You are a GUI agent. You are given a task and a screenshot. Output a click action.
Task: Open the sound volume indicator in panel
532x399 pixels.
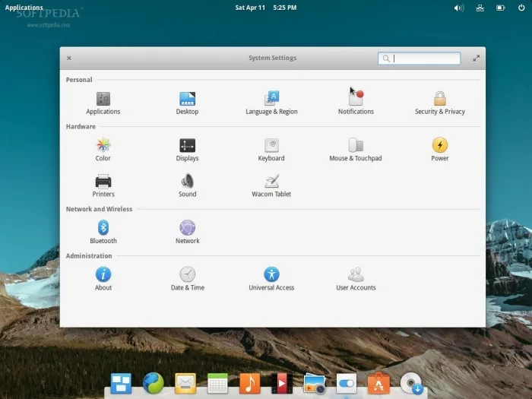click(459, 8)
